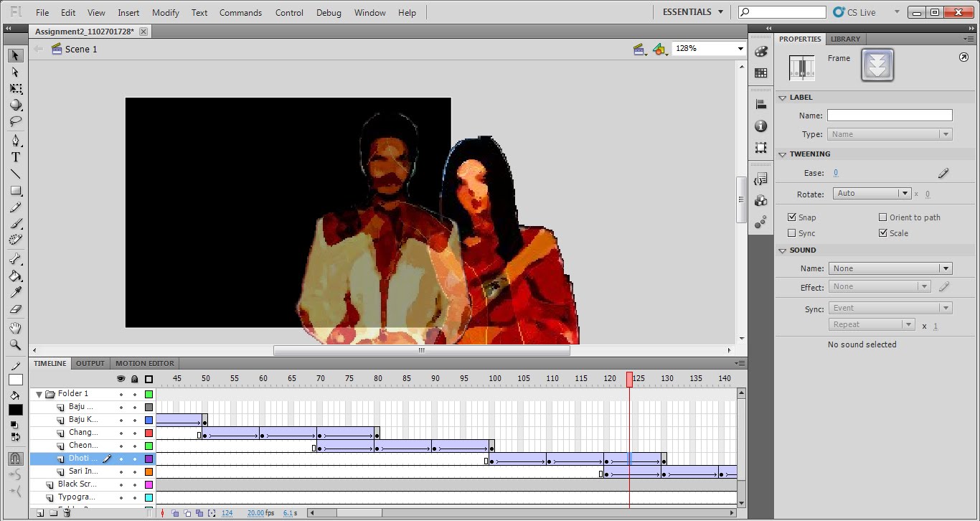Select the Pen tool

(15, 141)
